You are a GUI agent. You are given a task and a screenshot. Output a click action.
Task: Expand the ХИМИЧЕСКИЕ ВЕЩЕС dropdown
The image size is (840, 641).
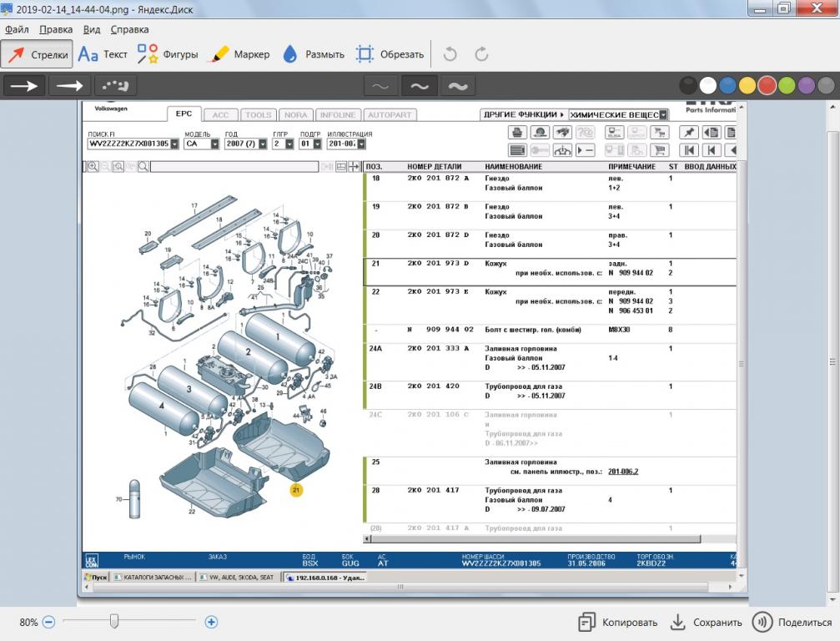click(x=663, y=114)
